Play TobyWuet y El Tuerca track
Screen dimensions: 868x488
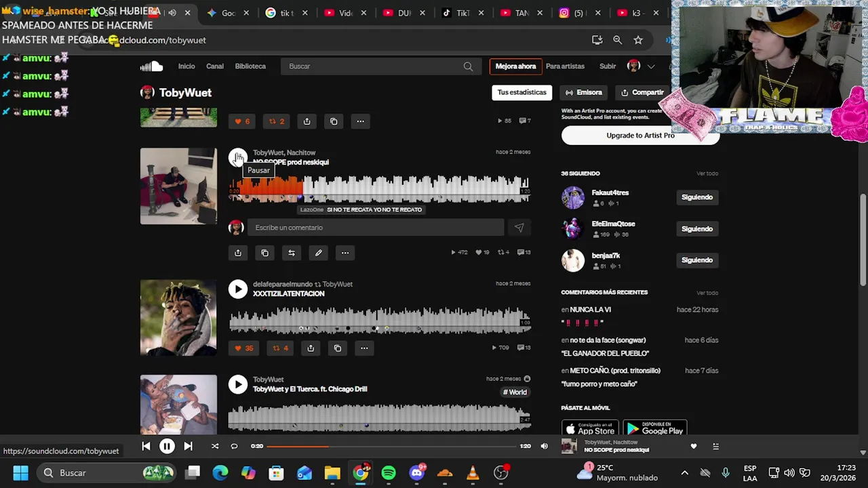point(237,384)
